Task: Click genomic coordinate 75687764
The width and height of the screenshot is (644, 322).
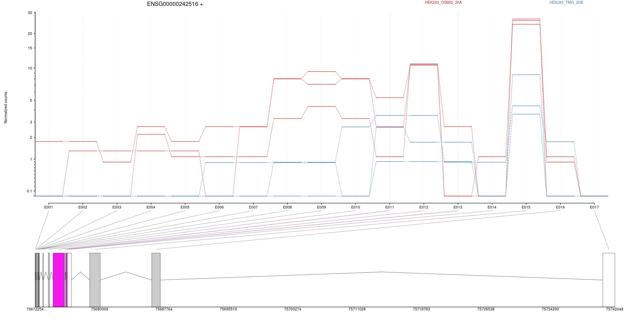Action: (164, 309)
